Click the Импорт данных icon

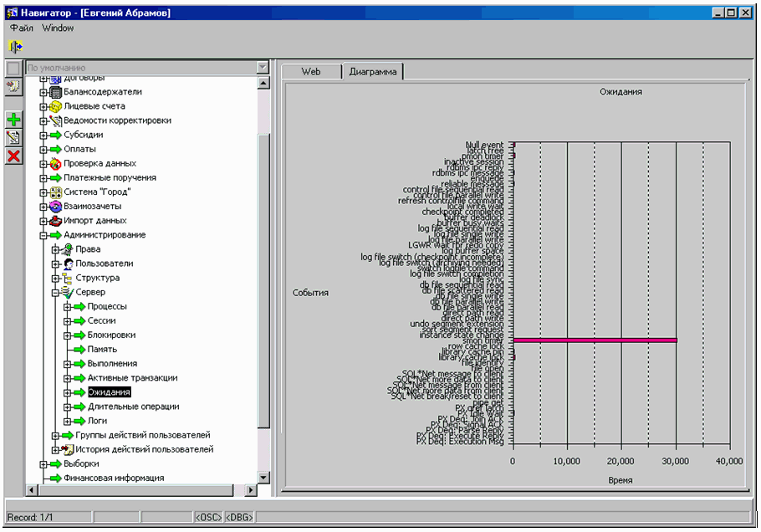(56, 221)
